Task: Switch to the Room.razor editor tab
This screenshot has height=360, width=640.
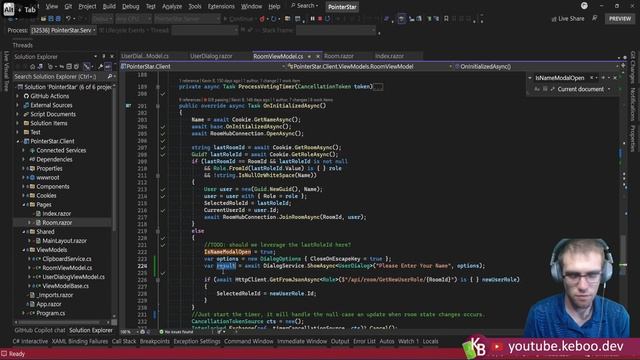Action: (339, 56)
